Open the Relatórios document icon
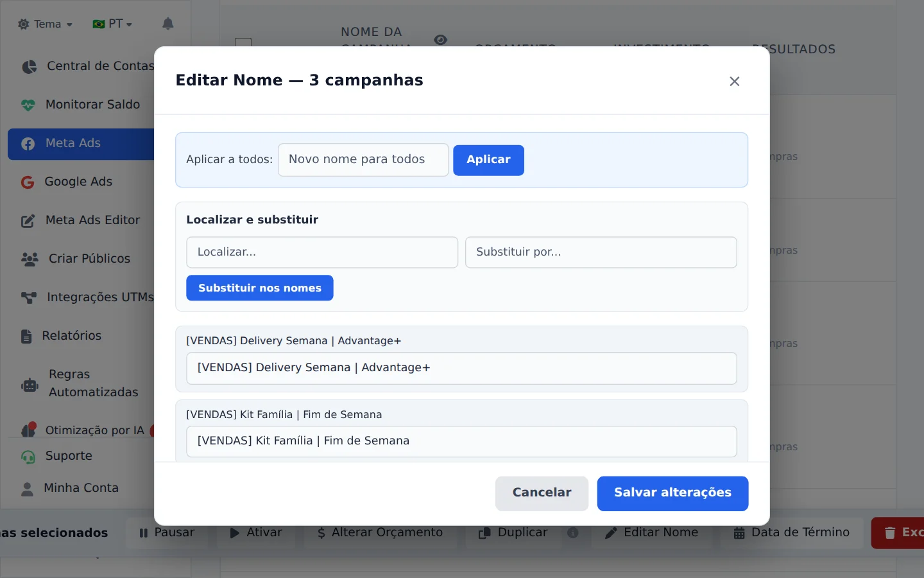Viewport: 924px width, 578px height. click(26, 337)
